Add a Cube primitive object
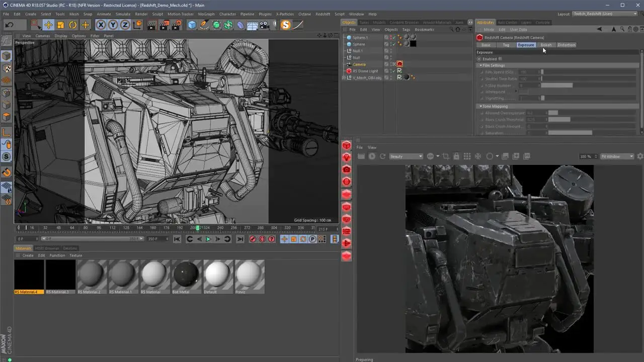644x362 pixels. click(192, 25)
